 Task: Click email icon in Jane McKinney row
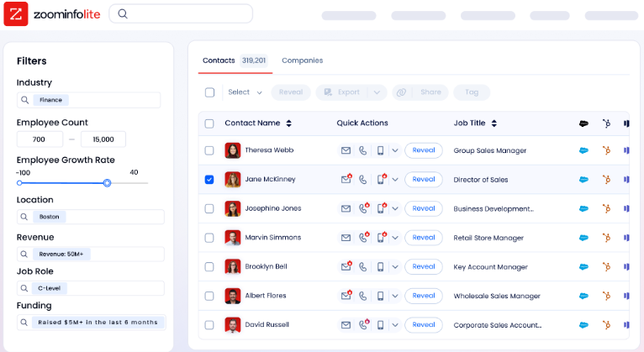(x=346, y=179)
